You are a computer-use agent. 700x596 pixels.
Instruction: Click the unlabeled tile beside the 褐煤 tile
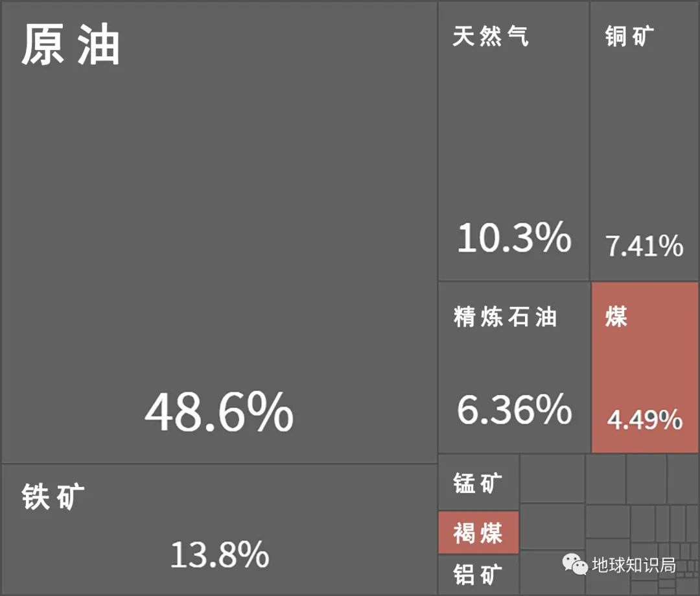tap(552, 526)
